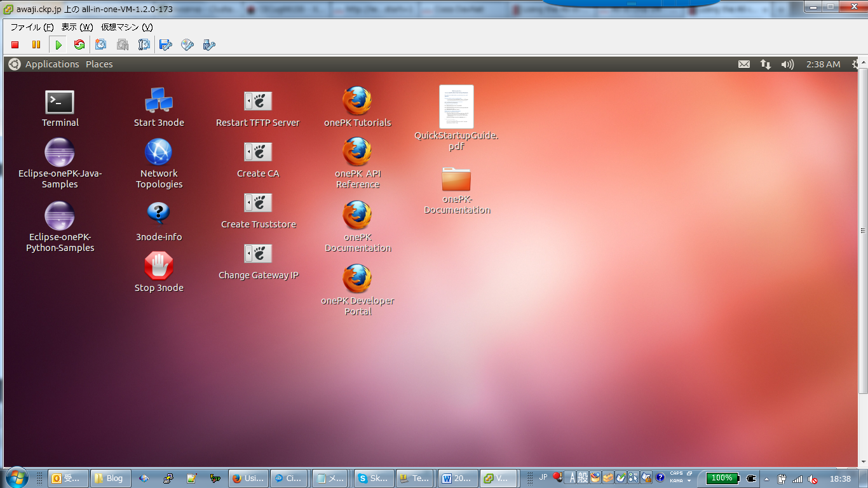The width and height of the screenshot is (868, 488).
Task: Open the 3node-info question mark icon
Action: coord(159,214)
